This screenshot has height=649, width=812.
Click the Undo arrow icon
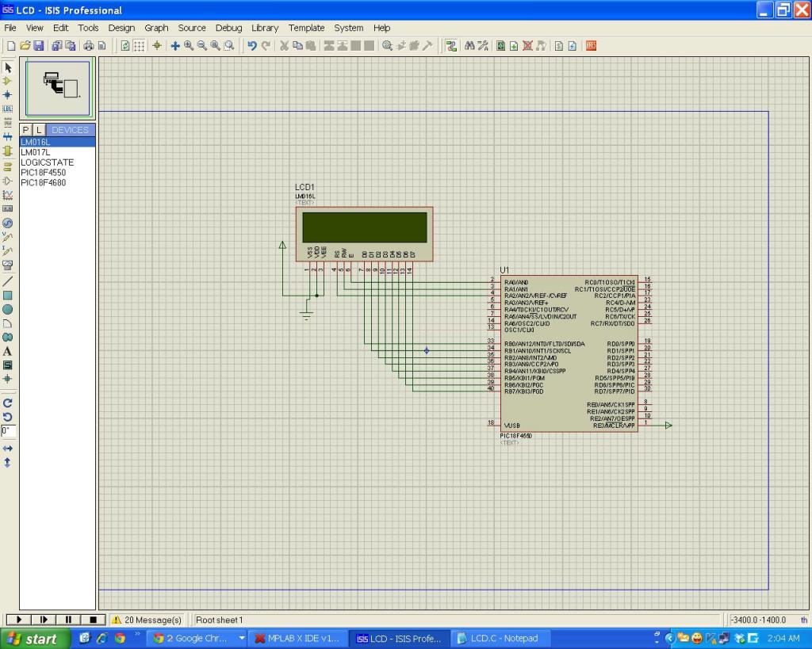(252, 46)
